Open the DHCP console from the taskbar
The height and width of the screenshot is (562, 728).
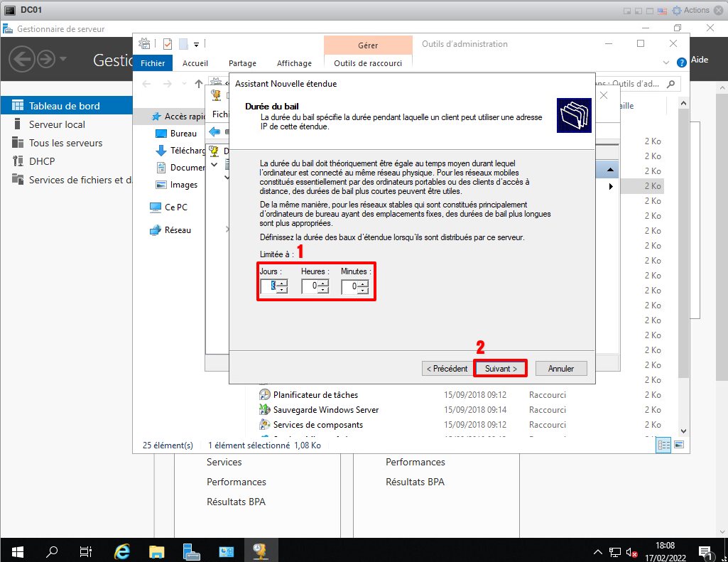pos(260,551)
